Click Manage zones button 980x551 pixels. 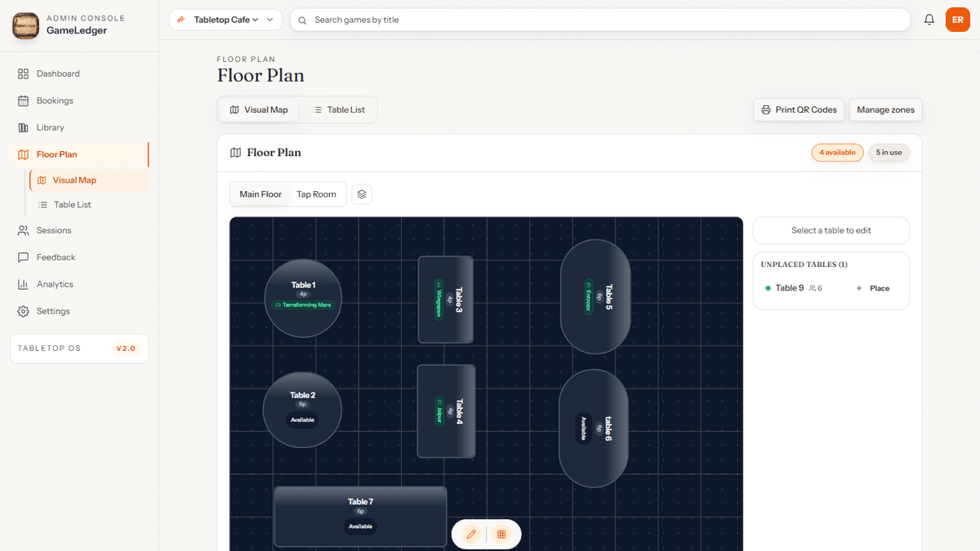[885, 109]
